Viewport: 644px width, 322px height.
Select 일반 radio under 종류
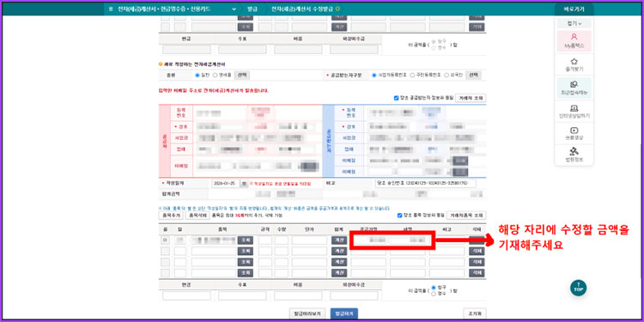[x=197, y=76]
